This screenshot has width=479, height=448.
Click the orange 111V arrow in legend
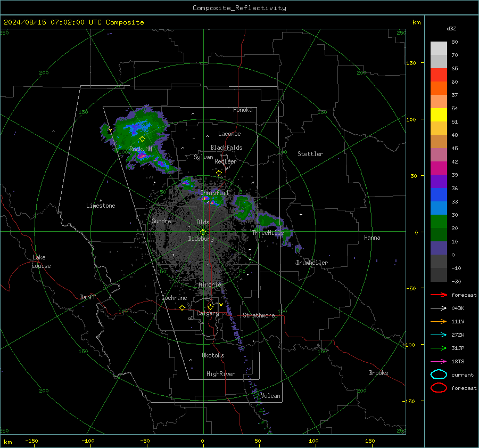(439, 321)
